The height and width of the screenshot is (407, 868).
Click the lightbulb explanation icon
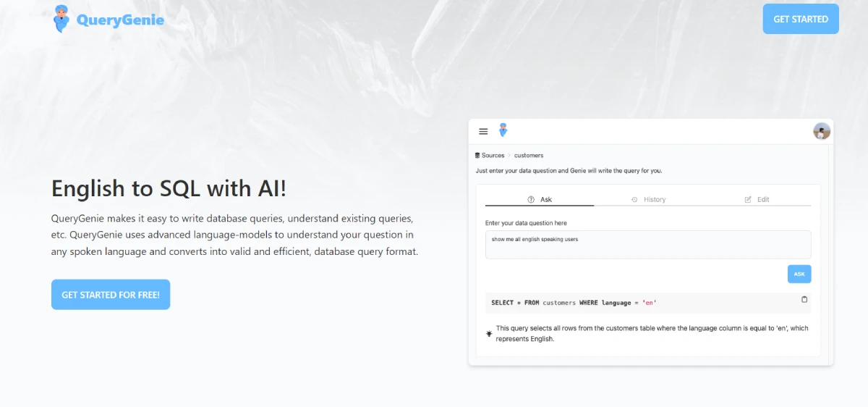(x=490, y=333)
